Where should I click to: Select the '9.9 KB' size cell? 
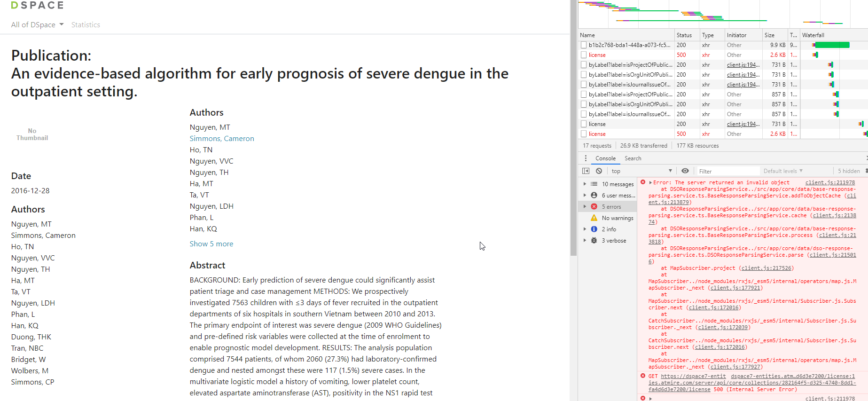click(x=777, y=45)
